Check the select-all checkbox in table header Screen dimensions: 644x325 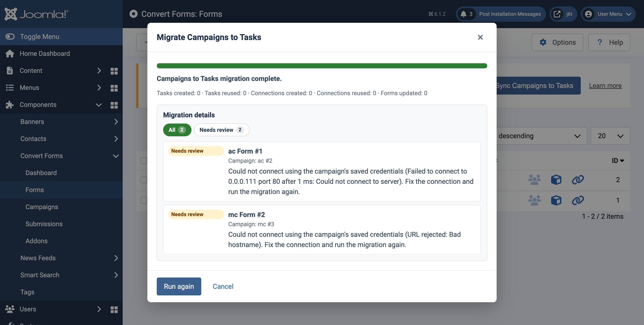[144, 161]
